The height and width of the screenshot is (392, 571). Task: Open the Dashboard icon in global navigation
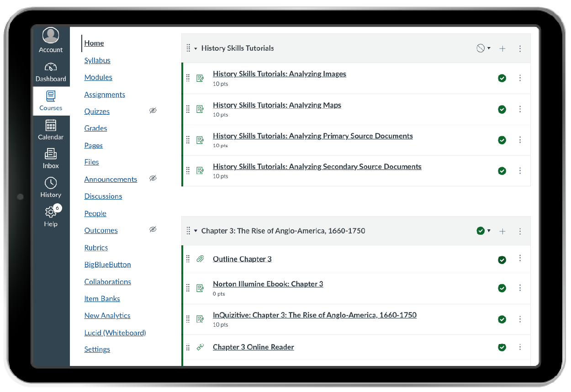51,68
